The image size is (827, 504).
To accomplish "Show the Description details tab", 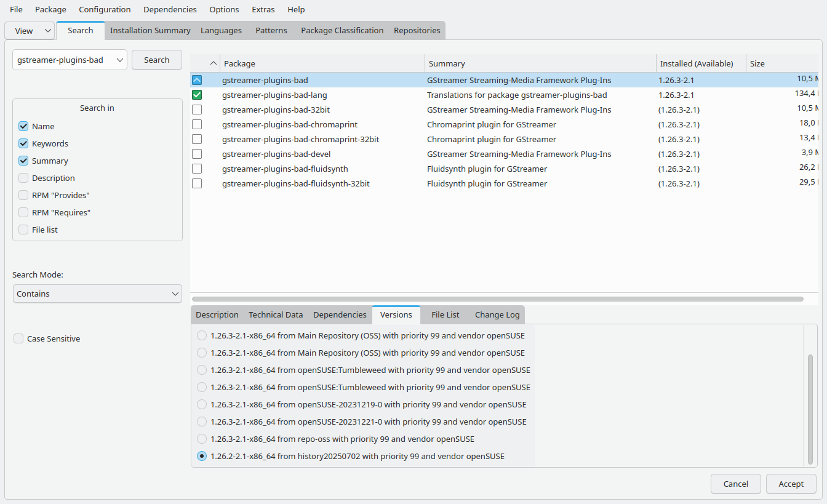I will [217, 314].
